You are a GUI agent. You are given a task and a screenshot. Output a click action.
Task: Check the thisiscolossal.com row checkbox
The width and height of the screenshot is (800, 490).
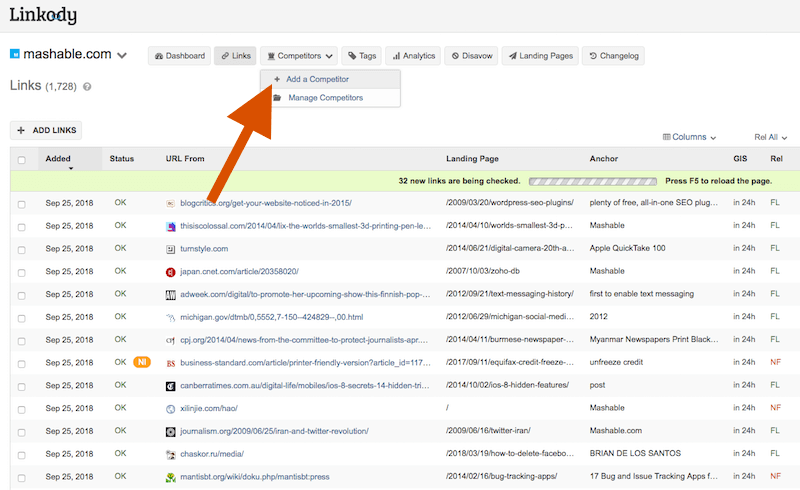point(21,227)
